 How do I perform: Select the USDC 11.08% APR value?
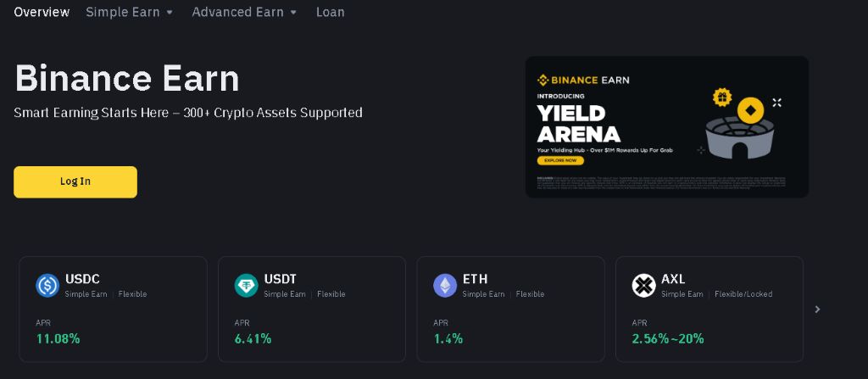[58, 339]
